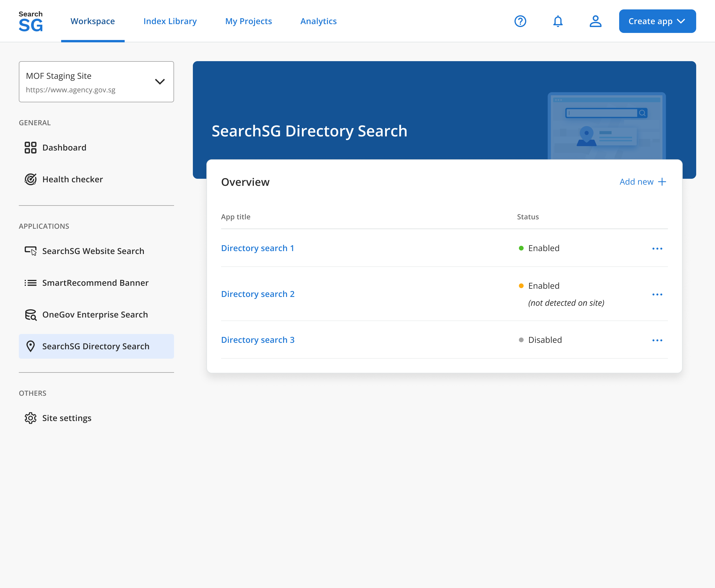Screen dimensions: 715x588
Task: Click the OneGov Enterprise Search database icon
Action: click(x=31, y=315)
